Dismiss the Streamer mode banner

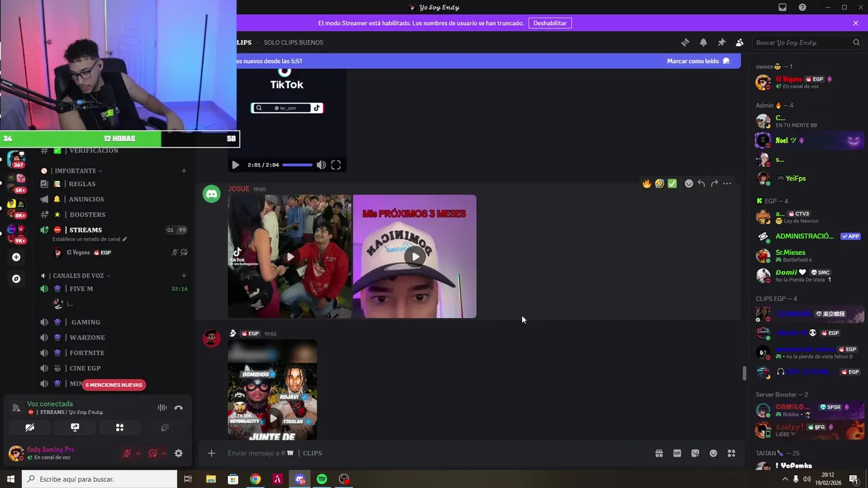coord(856,23)
